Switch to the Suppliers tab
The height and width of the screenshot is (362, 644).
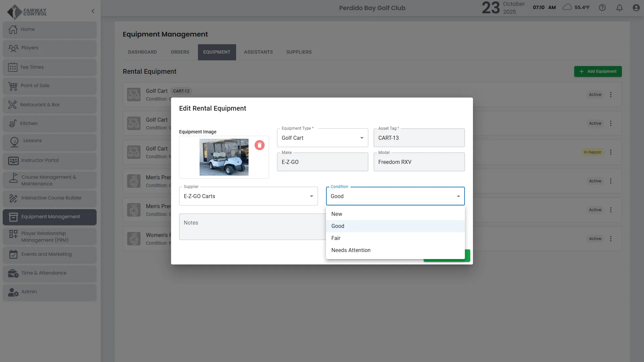[x=299, y=52]
